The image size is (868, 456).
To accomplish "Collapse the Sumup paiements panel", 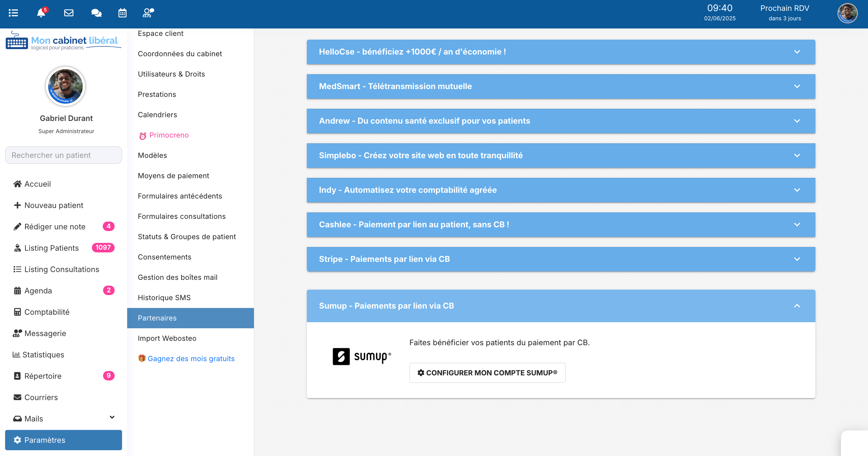I will 561,306.
